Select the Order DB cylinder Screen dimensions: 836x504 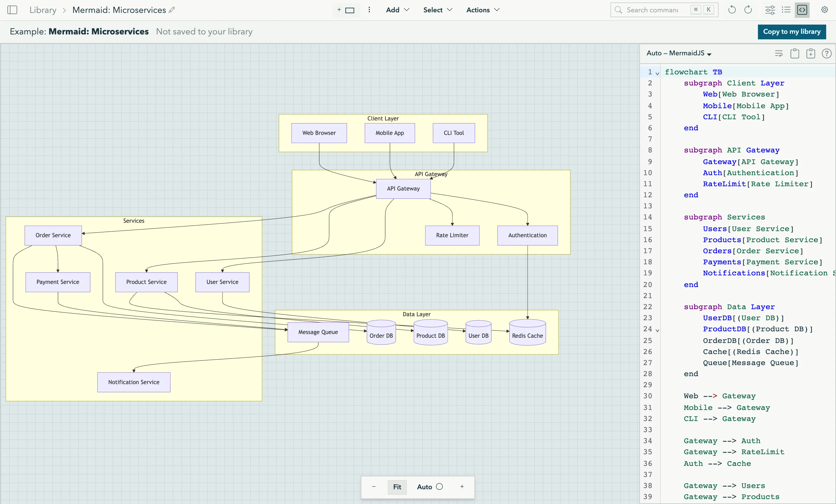381,333
